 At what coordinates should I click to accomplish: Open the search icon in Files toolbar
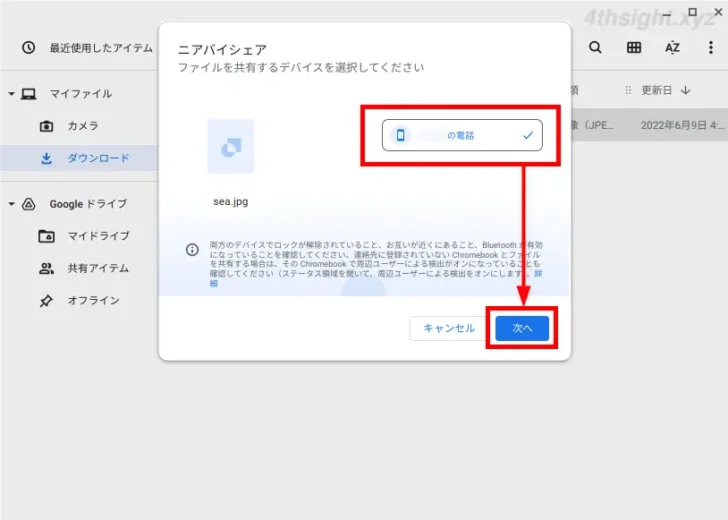[595, 47]
